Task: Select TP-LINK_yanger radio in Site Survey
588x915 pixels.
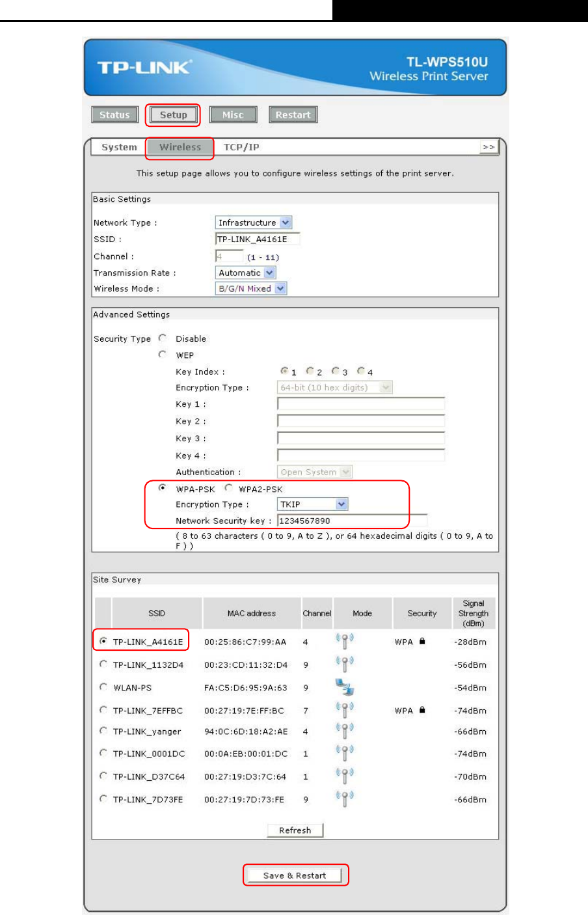Action: (x=103, y=731)
